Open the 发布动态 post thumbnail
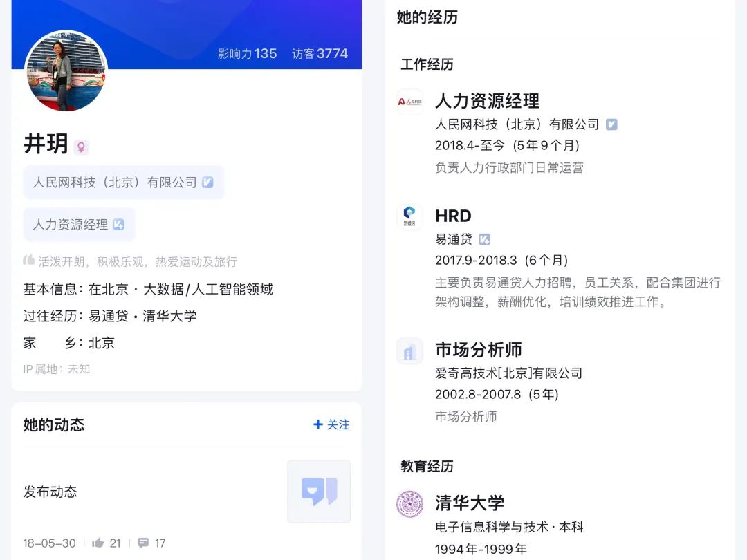 click(319, 492)
